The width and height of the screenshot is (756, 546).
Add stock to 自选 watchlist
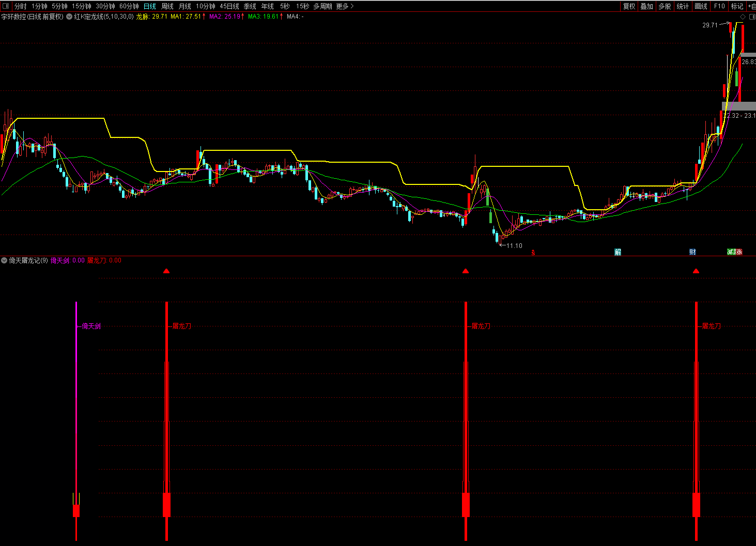click(752, 6)
